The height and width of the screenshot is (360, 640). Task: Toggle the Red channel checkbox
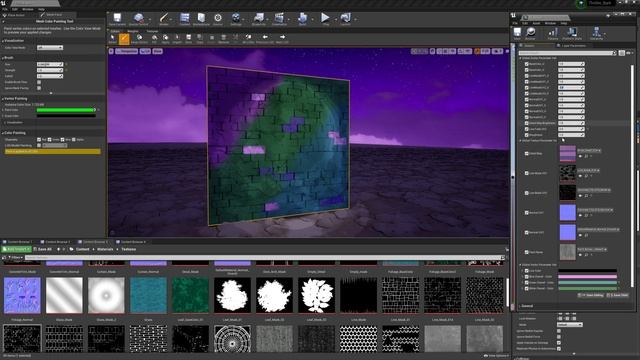click(x=39, y=140)
